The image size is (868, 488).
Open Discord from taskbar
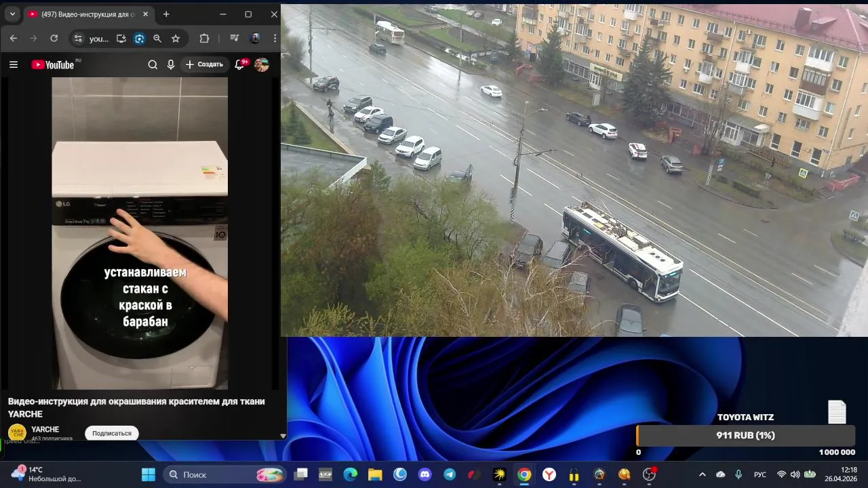[425, 474]
